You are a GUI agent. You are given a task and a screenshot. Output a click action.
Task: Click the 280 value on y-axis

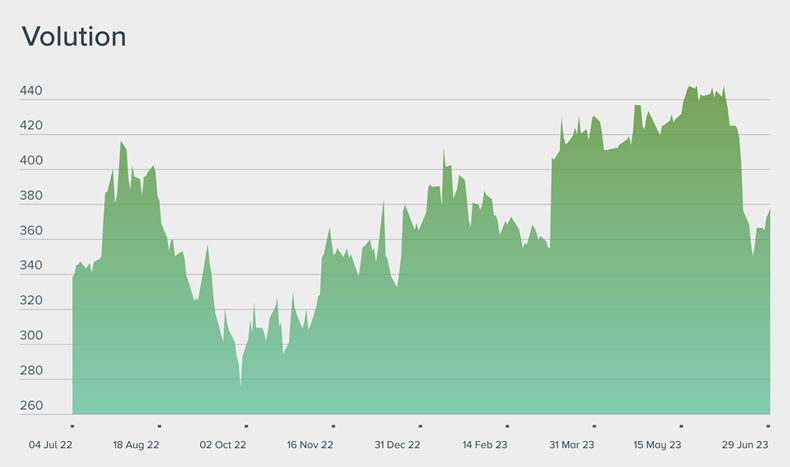pos(31,370)
